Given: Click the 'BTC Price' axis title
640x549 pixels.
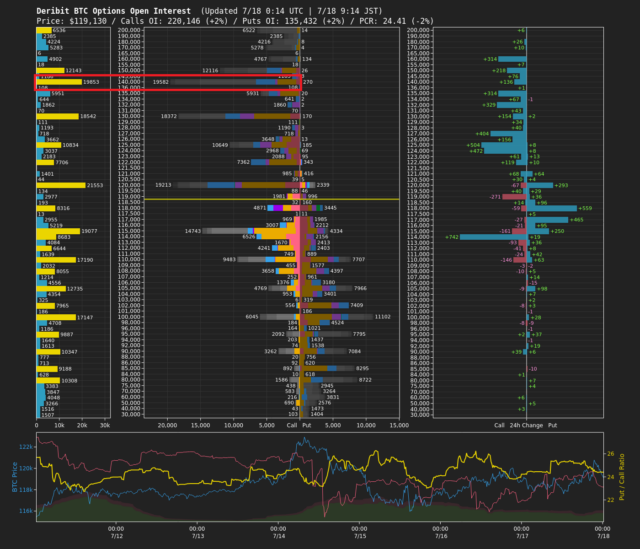Looking at the screenshot, I should 15,477.
